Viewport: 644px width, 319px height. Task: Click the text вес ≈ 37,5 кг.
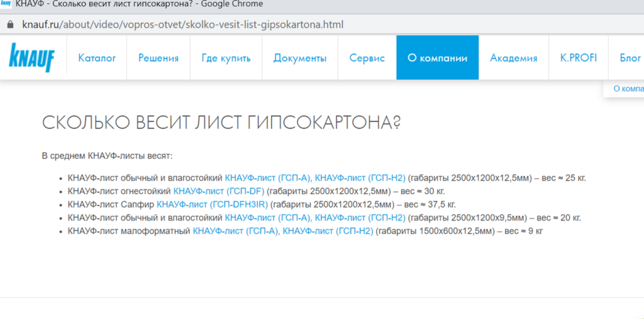[x=430, y=204]
